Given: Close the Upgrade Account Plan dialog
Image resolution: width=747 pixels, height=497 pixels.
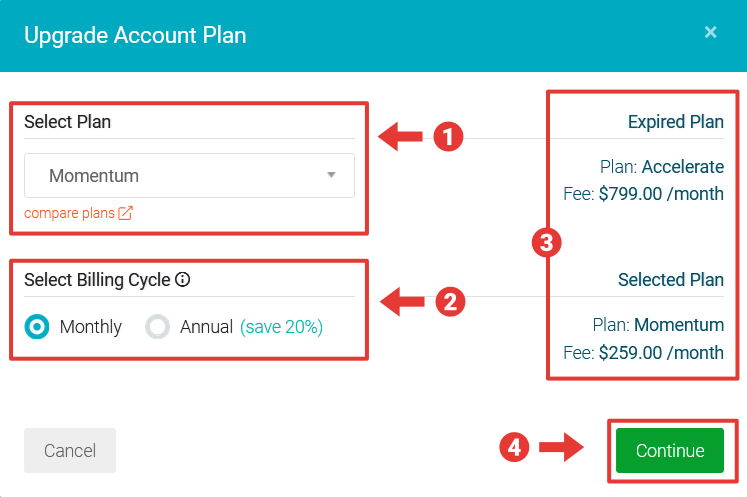Looking at the screenshot, I should [x=710, y=32].
